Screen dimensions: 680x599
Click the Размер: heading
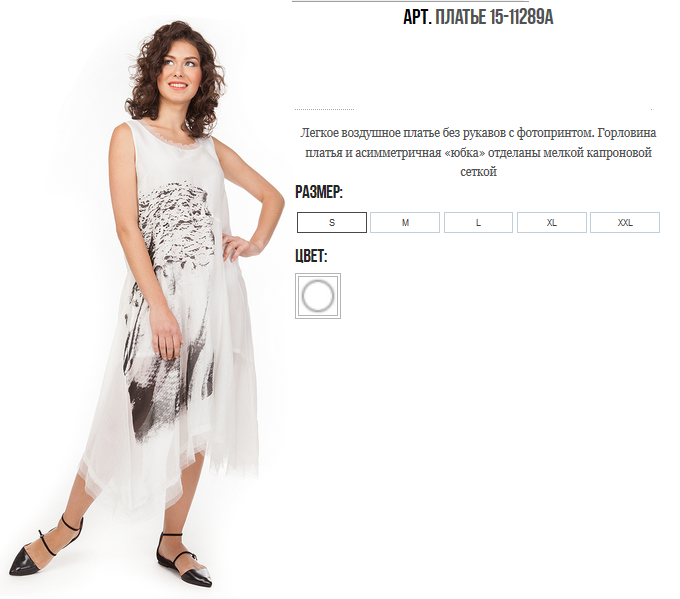click(319, 192)
